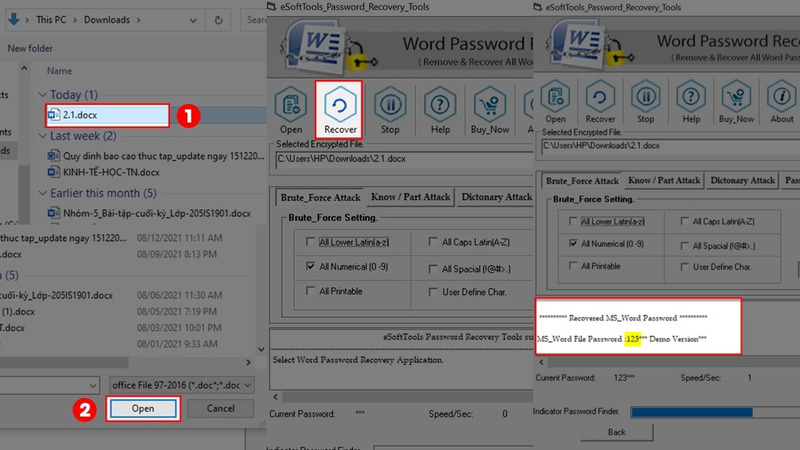800x450 pixels.
Task: Switch to Dictonary Attack tab in middle window
Action: click(x=496, y=197)
